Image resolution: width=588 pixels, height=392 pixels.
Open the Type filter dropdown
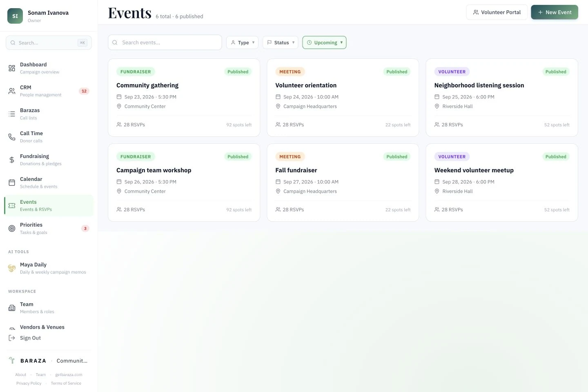(243, 42)
